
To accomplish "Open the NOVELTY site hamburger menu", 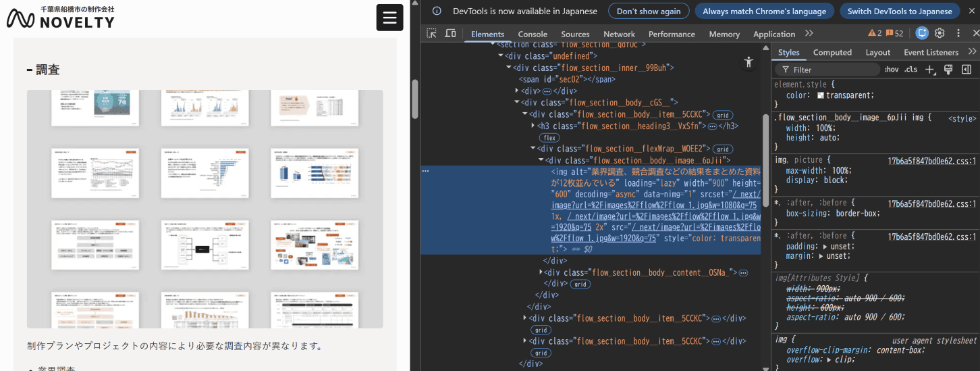I will click(x=389, y=18).
